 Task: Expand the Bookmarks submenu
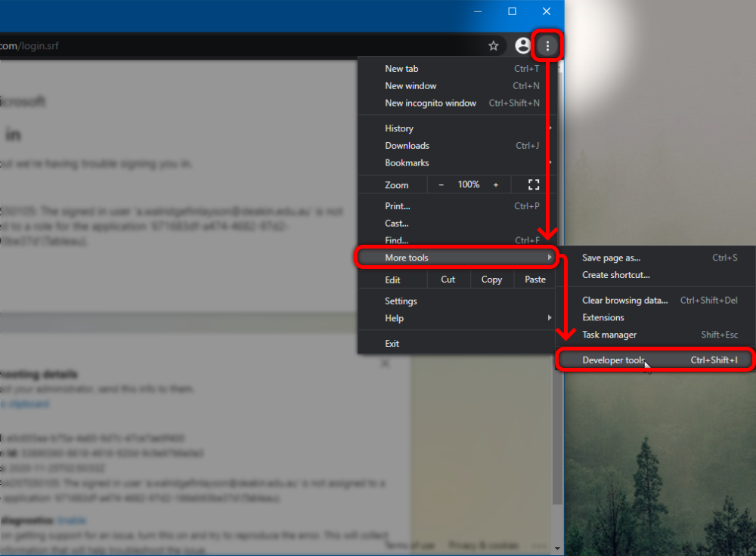457,163
